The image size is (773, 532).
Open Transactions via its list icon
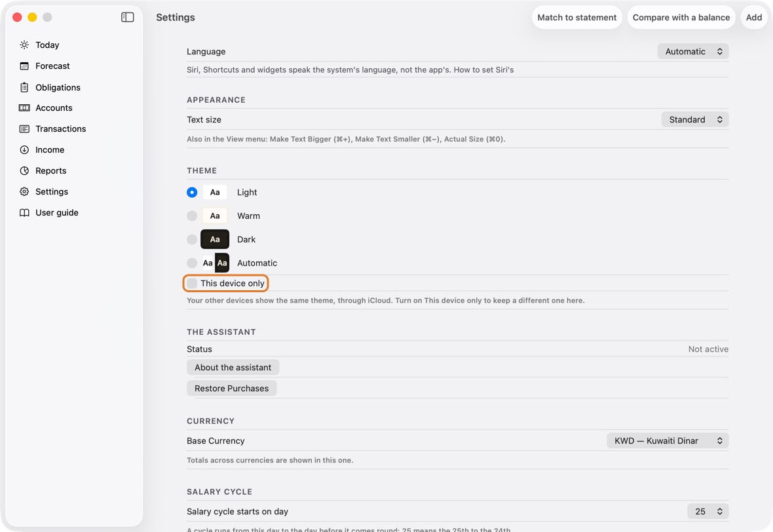(x=24, y=128)
